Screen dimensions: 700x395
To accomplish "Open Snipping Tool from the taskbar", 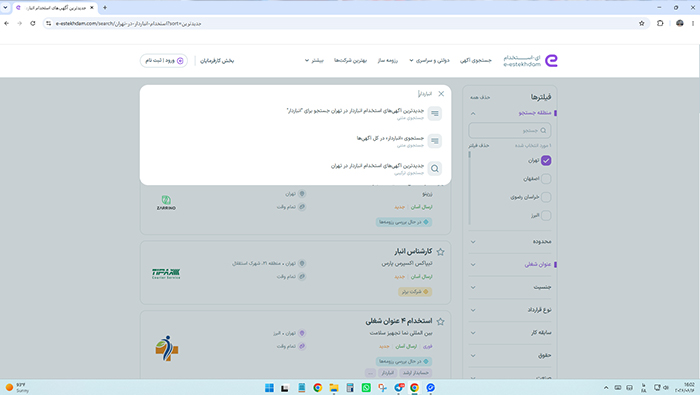I will point(382,387).
